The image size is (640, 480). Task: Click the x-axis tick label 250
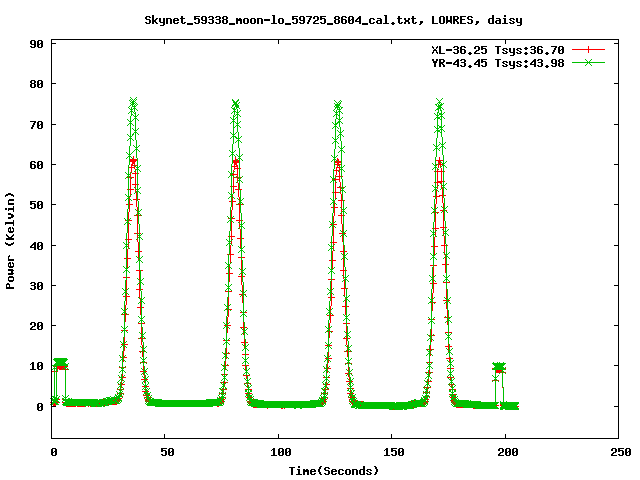coord(620,452)
